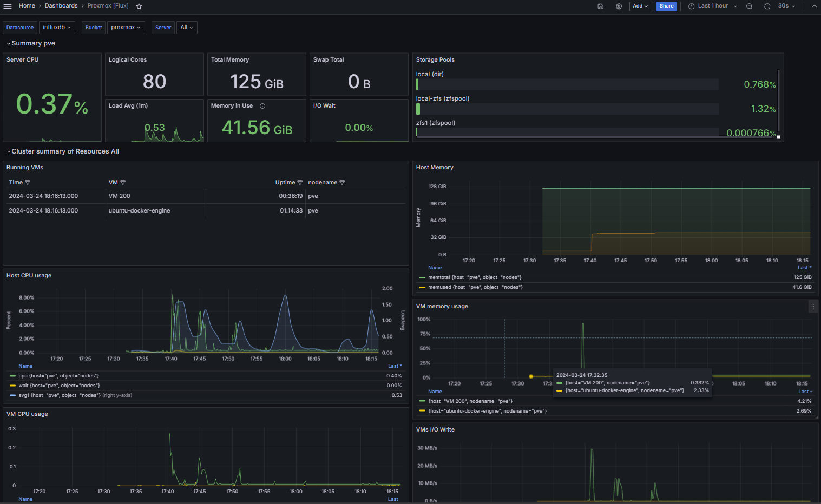The width and height of the screenshot is (821, 504).
Task: Open the proxmox bucket dropdown
Action: [126, 28]
